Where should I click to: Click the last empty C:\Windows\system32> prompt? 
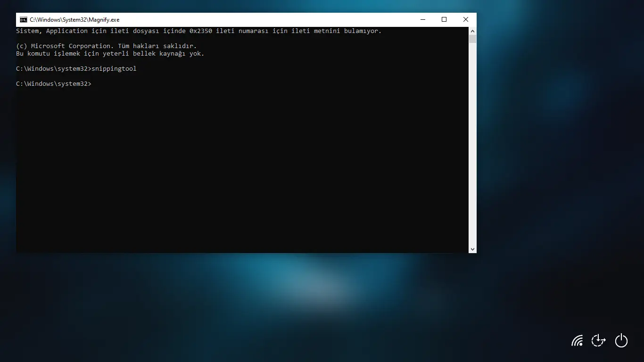pos(54,84)
